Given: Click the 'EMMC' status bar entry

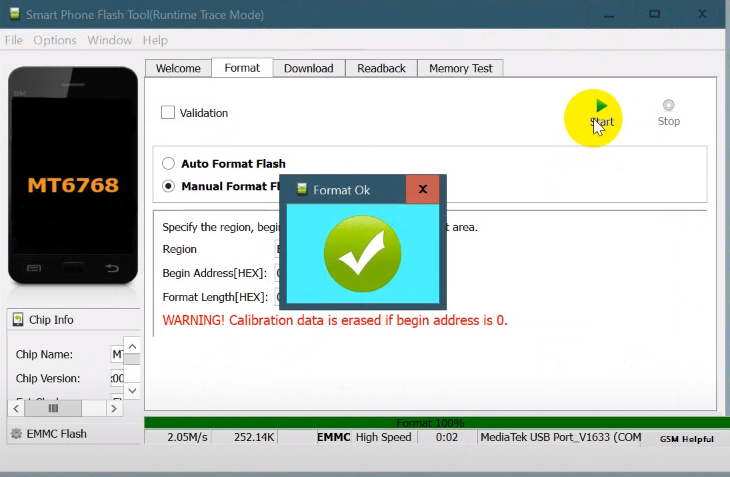Looking at the screenshot, I should [333, 437].
